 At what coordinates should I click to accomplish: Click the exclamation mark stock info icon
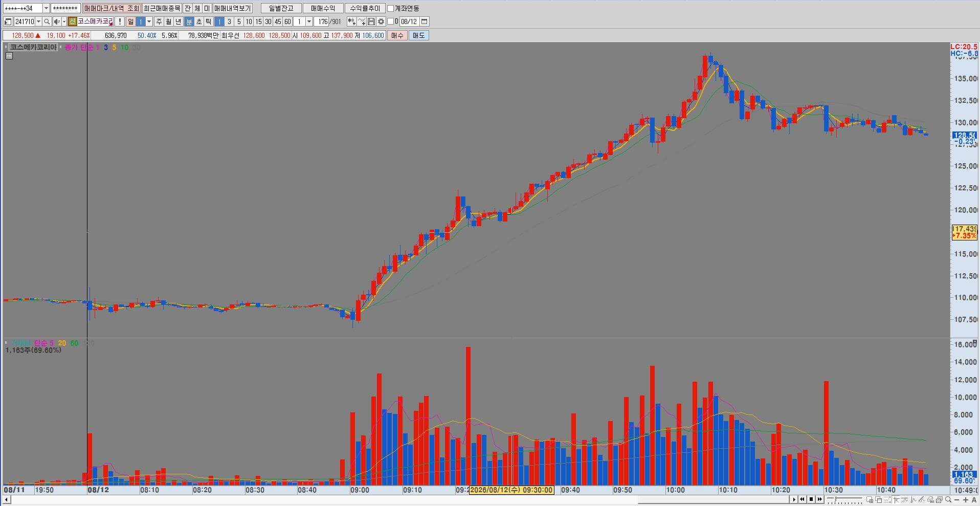pyautogui.click(x=119, y=21)
